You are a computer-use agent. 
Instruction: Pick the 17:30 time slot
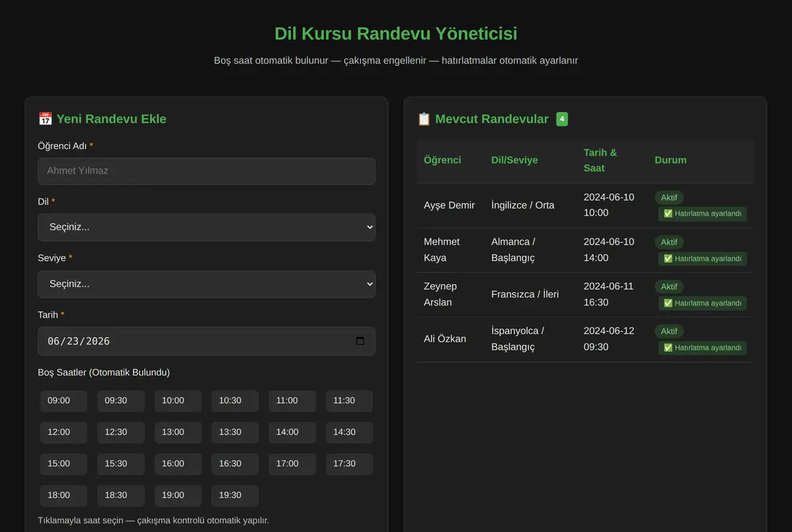pyautogui.click(x=349, y=464)
